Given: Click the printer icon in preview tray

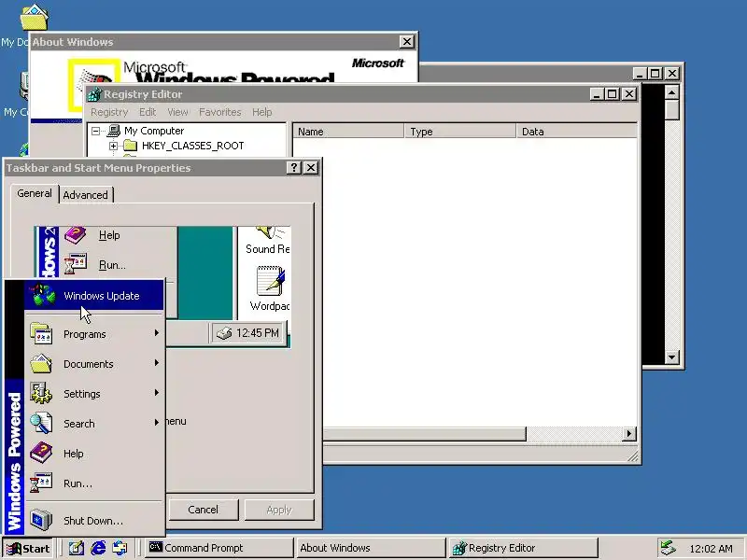Looking at the screenshot, I should tap(224, 333).
